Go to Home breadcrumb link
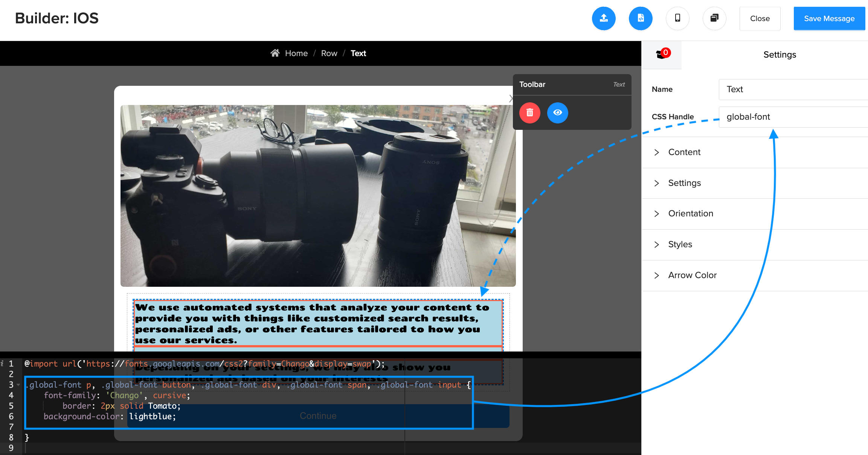 [296, 53]
